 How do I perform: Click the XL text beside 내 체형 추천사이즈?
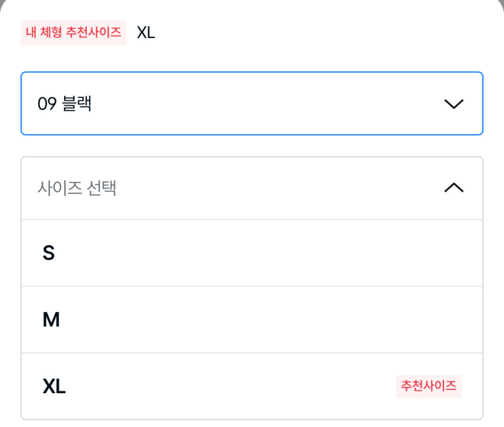pos(145,33)
